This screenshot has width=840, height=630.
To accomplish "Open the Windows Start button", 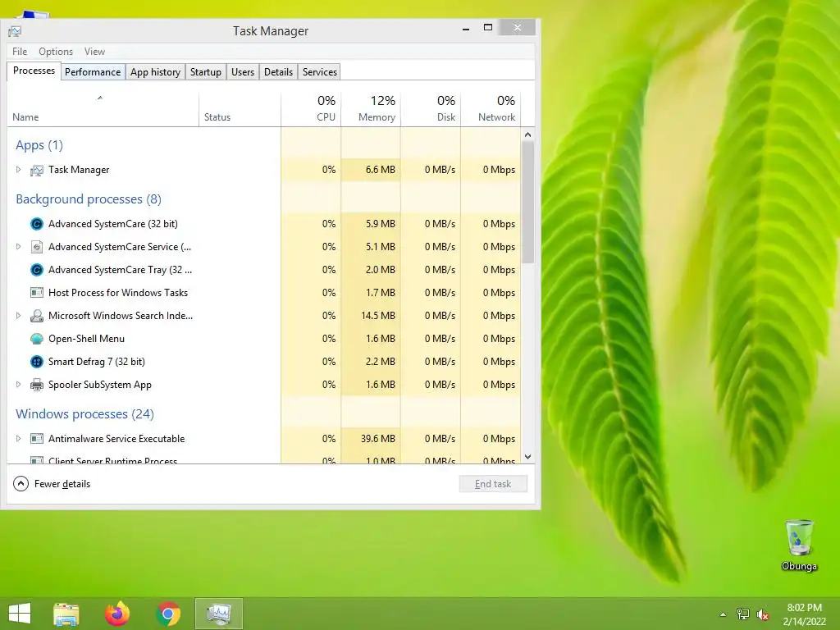I will (x=20, y=614).
